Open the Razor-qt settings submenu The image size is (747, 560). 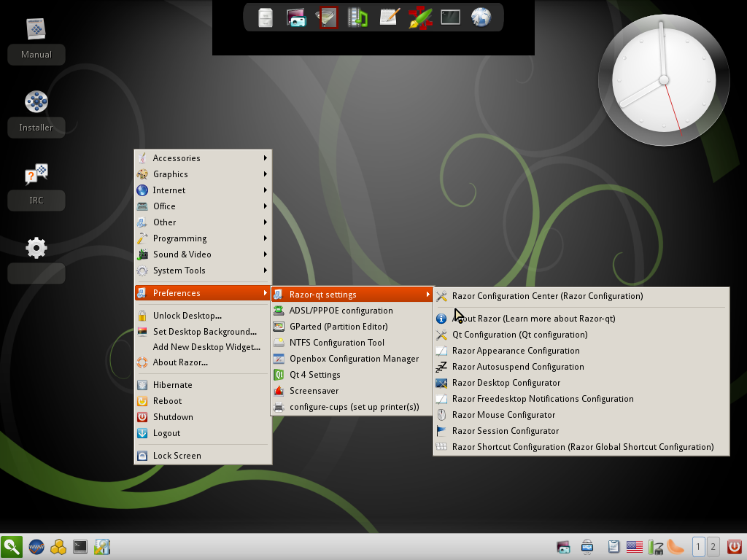coord(352,295)
